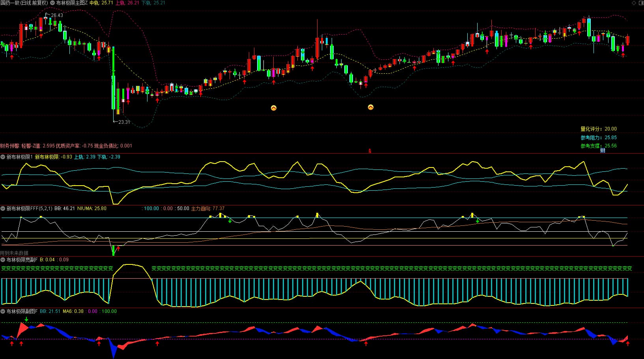Click the 23.31 low price label
Screen dimensions: 644x359
[124, 122]
